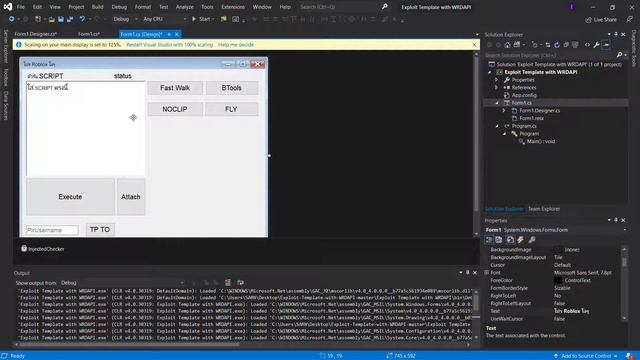This screenshot has width=640, height=360.
Task: Click the Navigate Backward toolbar icon
Action: point(11,19)
